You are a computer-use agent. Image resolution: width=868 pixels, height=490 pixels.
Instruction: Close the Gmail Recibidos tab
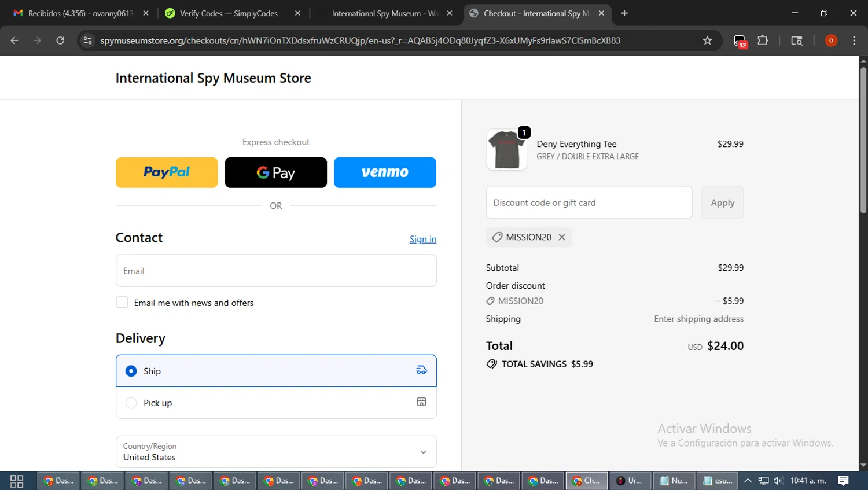coord(146,13)
